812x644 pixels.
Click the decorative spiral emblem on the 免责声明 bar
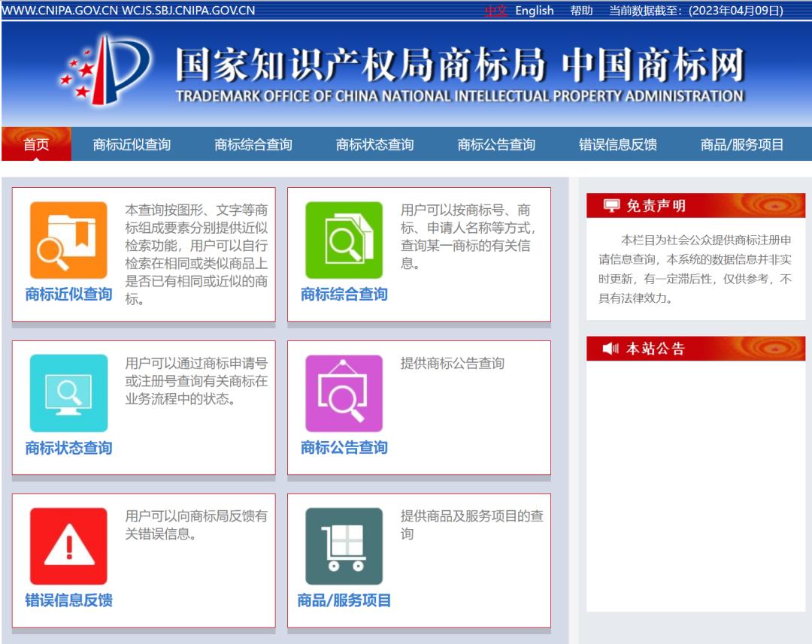point(776,205)
